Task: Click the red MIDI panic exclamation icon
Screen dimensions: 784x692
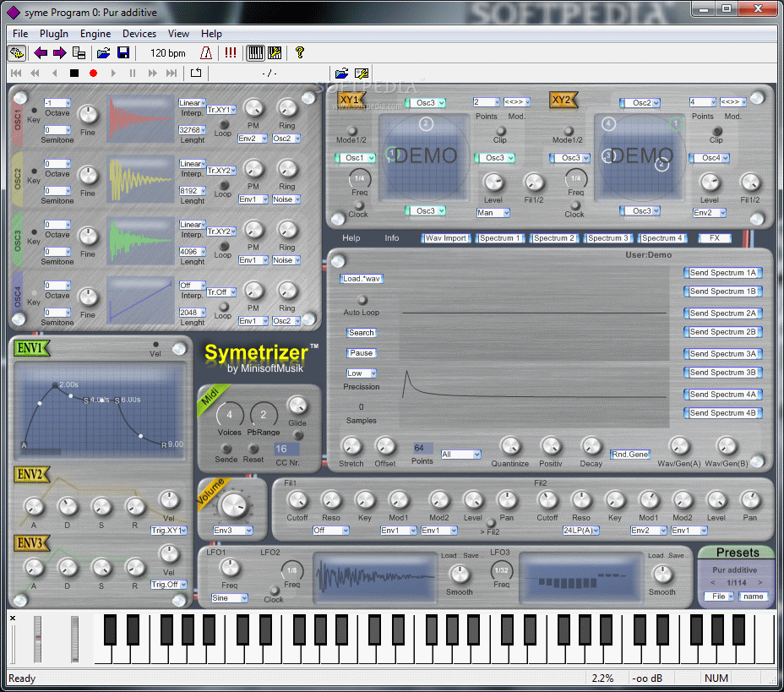Action: point(230,53)
